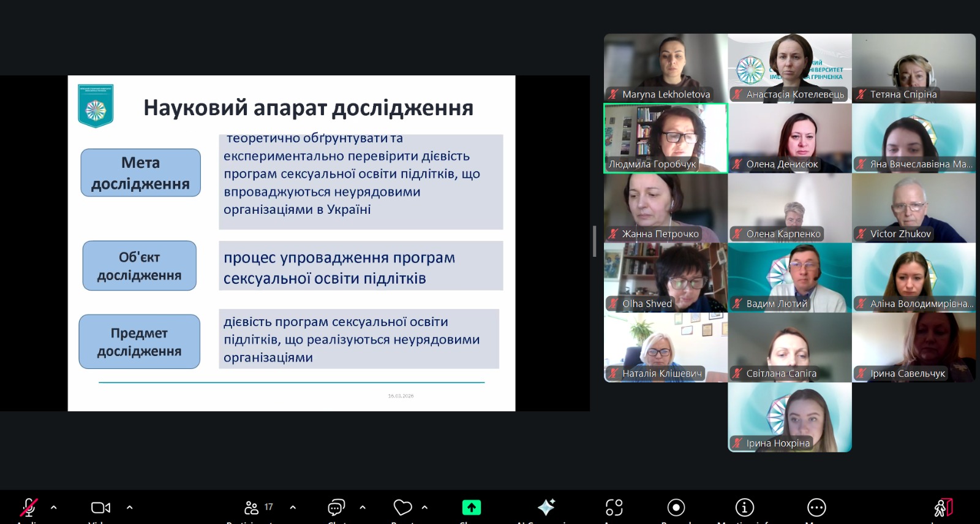Select Жанна Петрочко video tile
Image resolution: width=980 pixels, height=524 pixels.
tap(666, 208)
